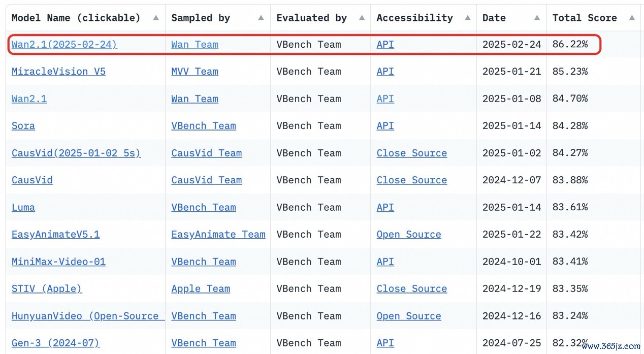Open the MiniMax-Video-01 model link
The width and height of the screenshot is (644, 354).
[x=58, y=262]
